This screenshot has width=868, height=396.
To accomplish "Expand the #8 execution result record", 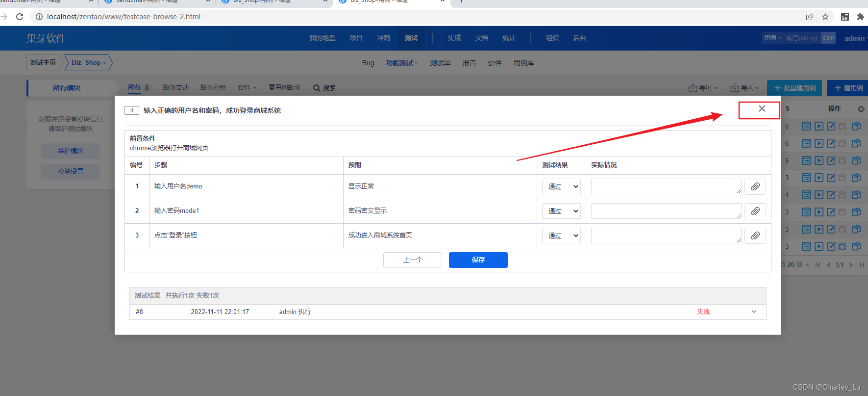I will (754, 312).
